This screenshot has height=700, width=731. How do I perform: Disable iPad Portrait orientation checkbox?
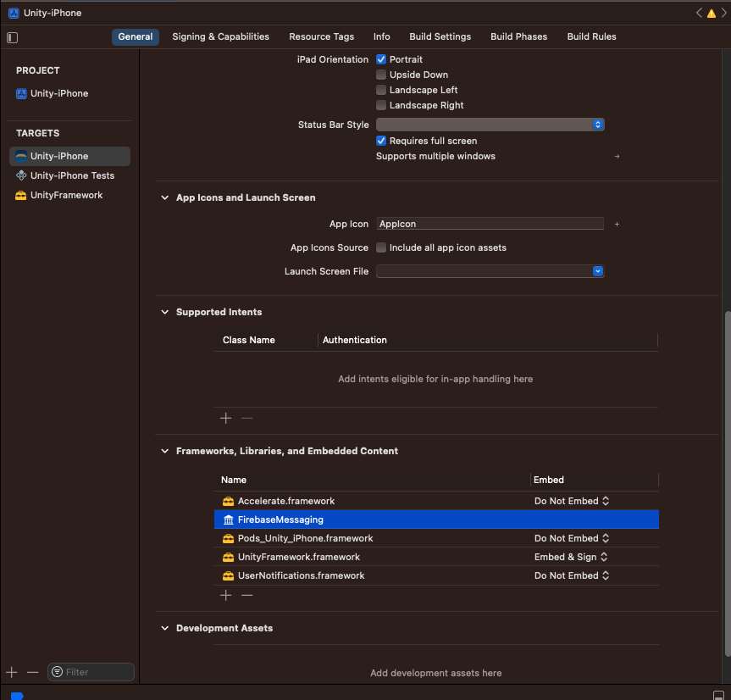pos(381,59)
